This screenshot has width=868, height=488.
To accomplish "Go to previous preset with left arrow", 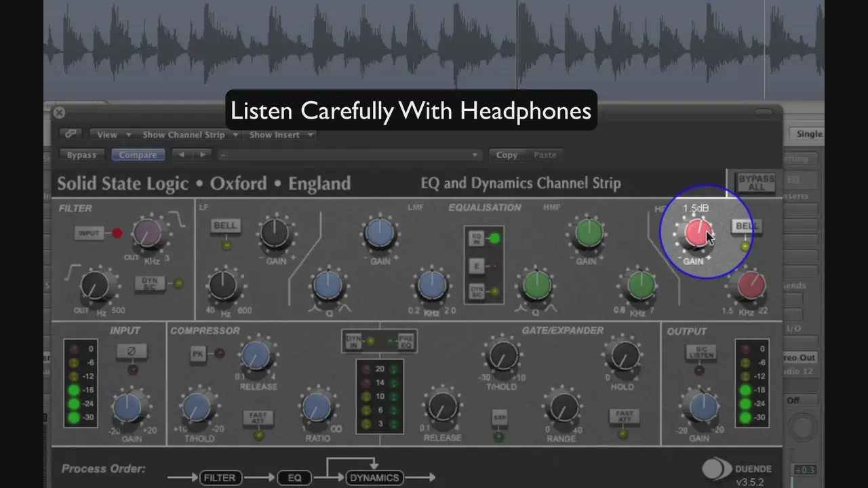I will [181, 155].
